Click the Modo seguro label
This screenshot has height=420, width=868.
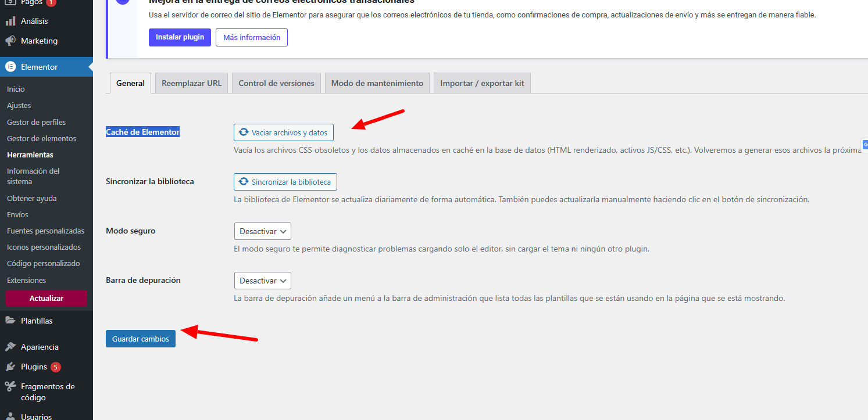pos(131,231)
